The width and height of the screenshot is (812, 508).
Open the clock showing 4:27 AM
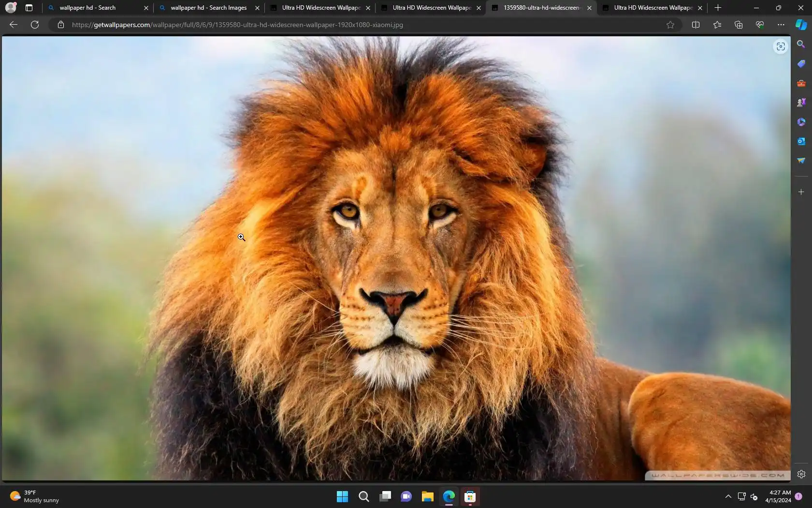click(778, 496)
